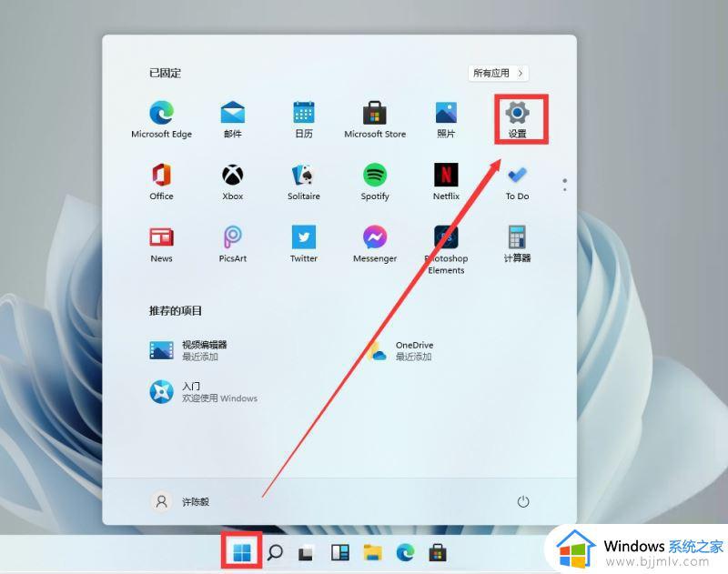Go to next page of pinned apps dots

564,189
